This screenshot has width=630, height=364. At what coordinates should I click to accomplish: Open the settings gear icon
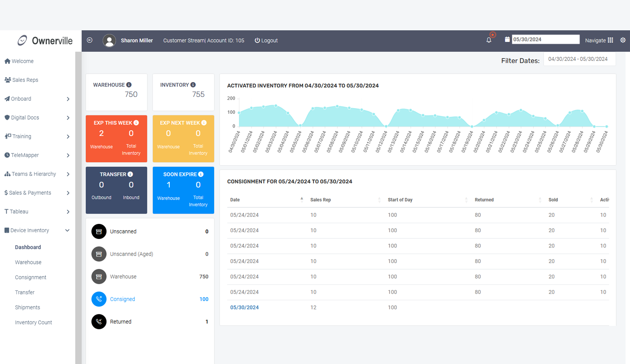623,40
